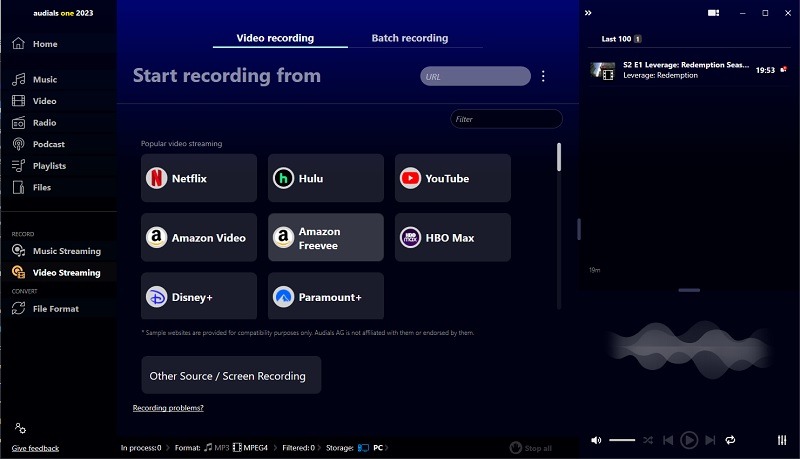The image size is (800, 459).
Task: Open the equalizer settings icon in player
Action: point(782,440)
